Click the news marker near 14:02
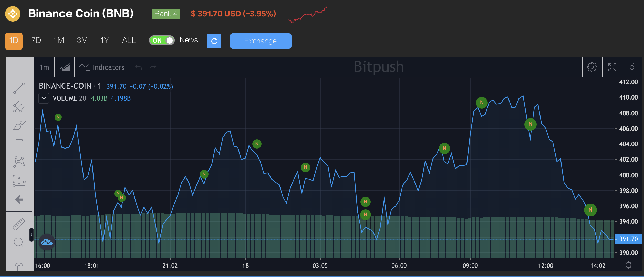 pos(590,210)
